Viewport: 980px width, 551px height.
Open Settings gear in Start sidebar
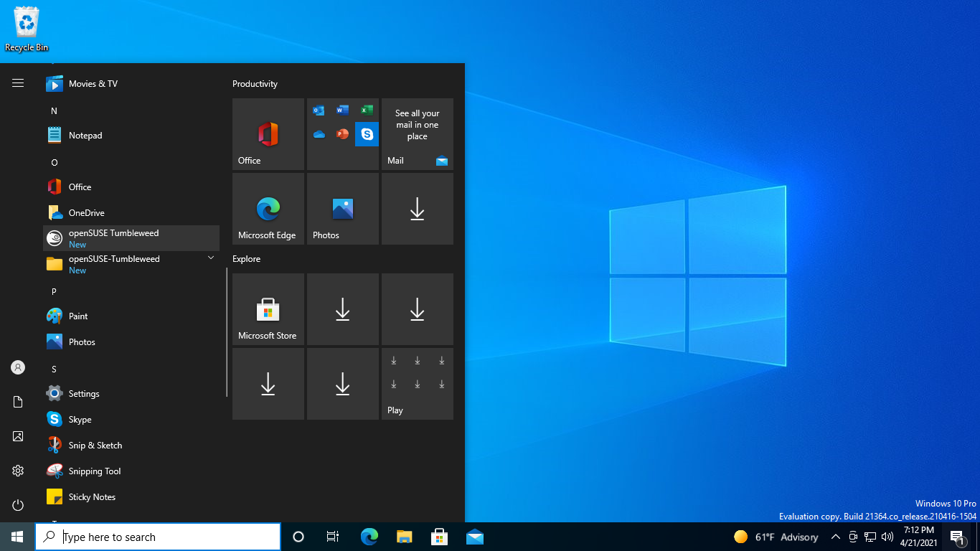(x=18, y=471)
